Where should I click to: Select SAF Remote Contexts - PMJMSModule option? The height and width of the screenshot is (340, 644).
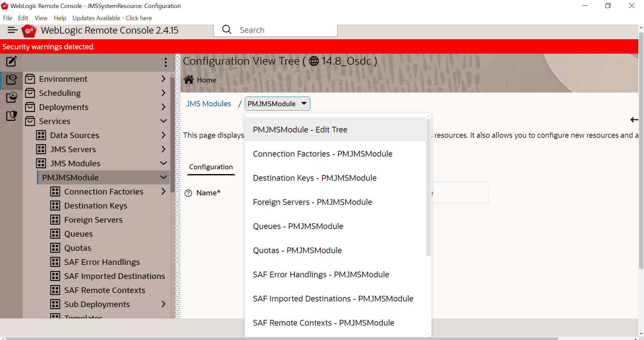tap(335, 323)
